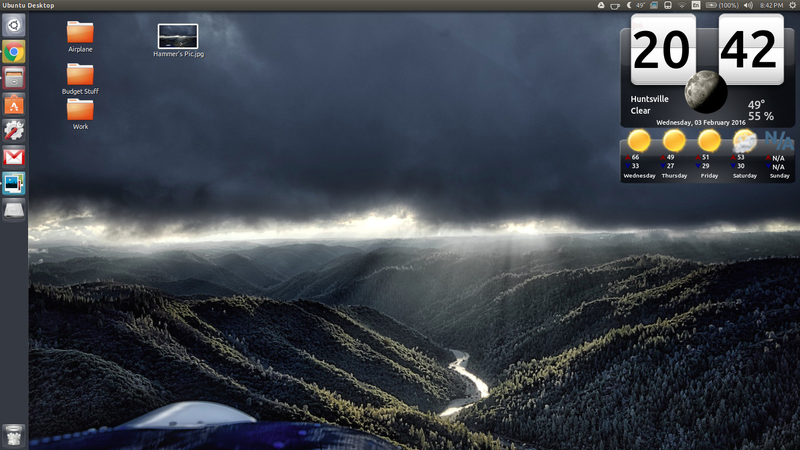Expand the session gear menu
Image resolution: width=800 pixels, height=450 pixels.
click(x=791, y=6)
